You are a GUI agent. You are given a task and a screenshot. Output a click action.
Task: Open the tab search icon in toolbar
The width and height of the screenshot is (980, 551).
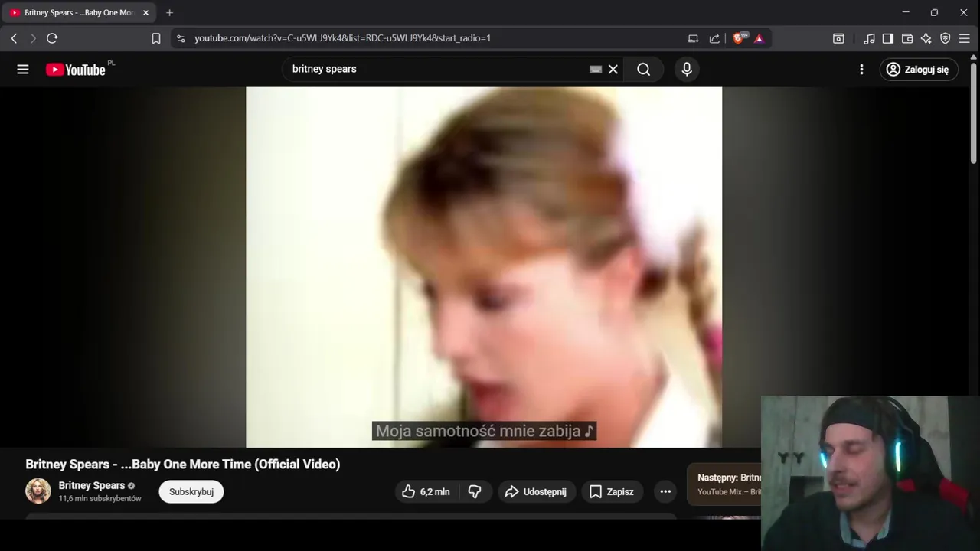click(x=838, y=38)
